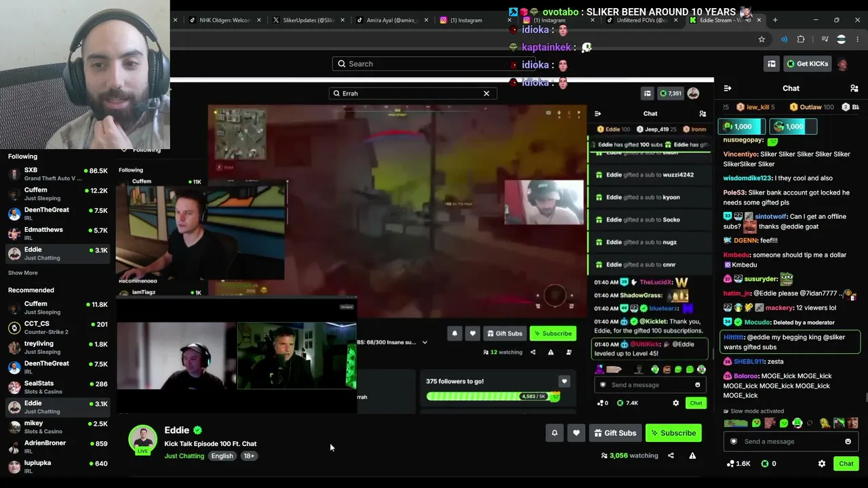868x488 pixels.
Task: Open the Kick account avatar menu
Action: (x=842, y=64)
